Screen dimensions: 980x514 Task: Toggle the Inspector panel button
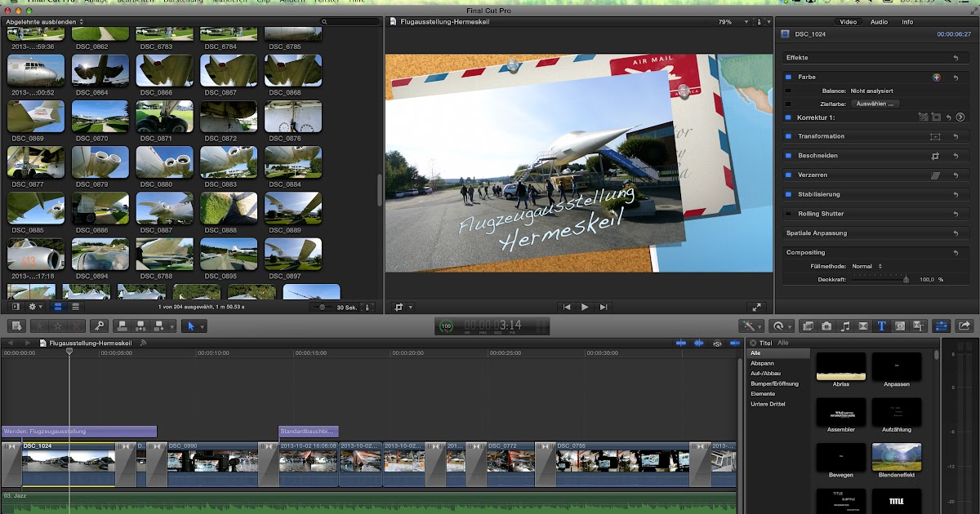point(941,326)
